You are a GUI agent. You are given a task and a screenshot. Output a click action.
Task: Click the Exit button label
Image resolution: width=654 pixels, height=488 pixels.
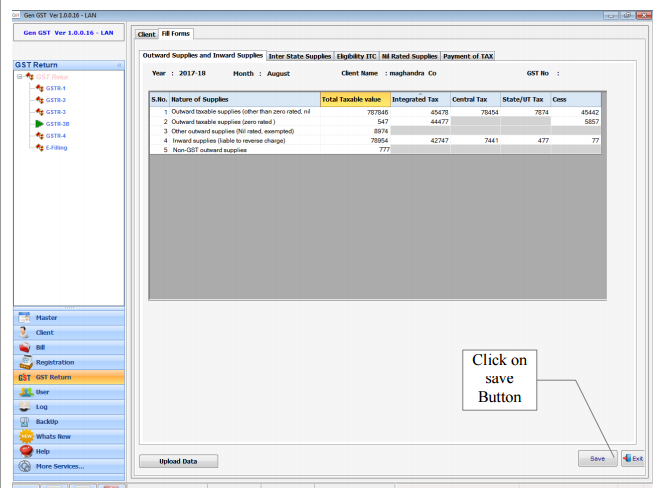pos(637,458)
